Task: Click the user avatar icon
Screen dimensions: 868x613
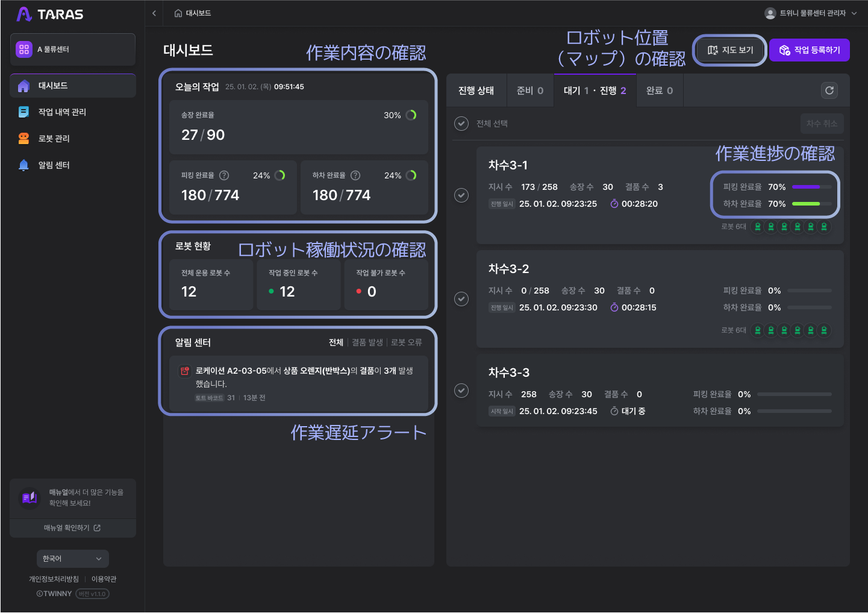Action: pos(770,13)
